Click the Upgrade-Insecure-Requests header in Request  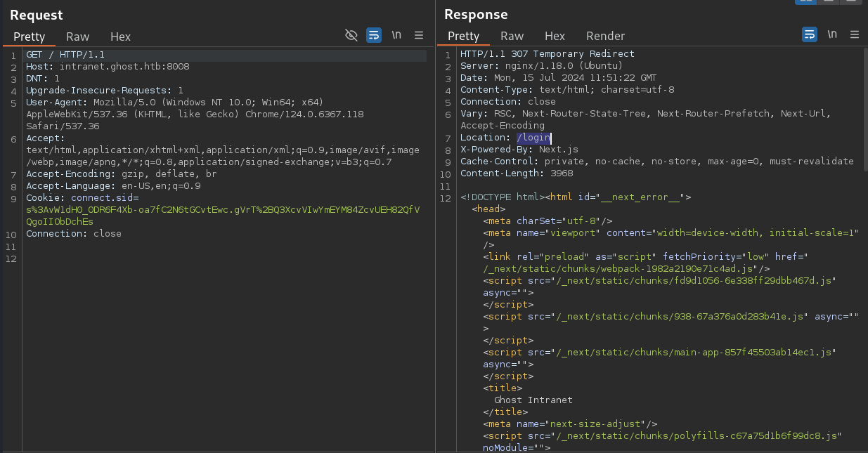point(105,91)
